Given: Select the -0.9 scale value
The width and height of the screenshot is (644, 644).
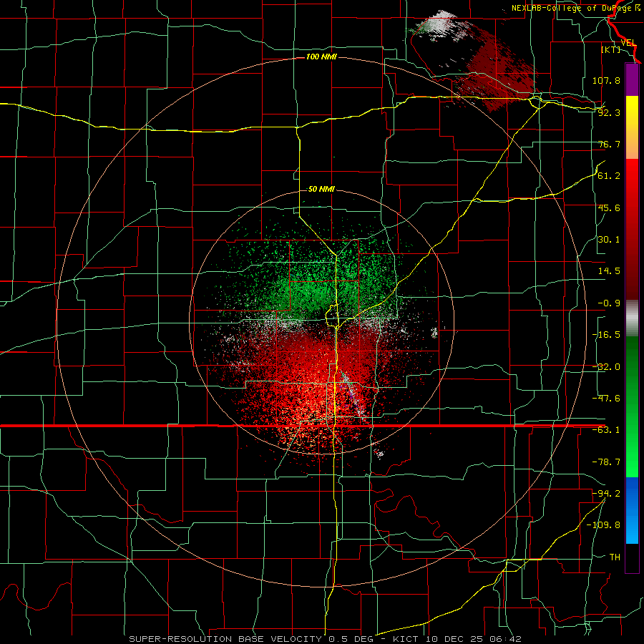Looking at the screenshot, I should point(609,303).
